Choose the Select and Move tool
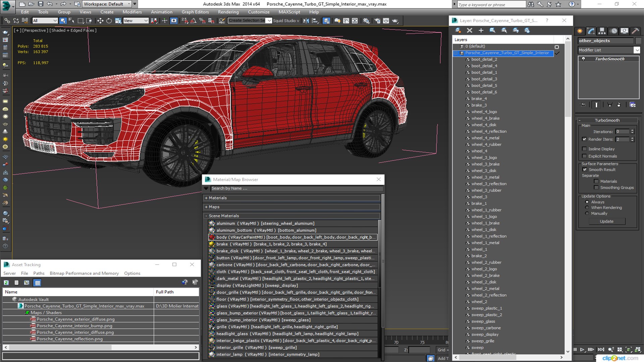Viewport: 644px width, 362px height. tap(100, 21)
